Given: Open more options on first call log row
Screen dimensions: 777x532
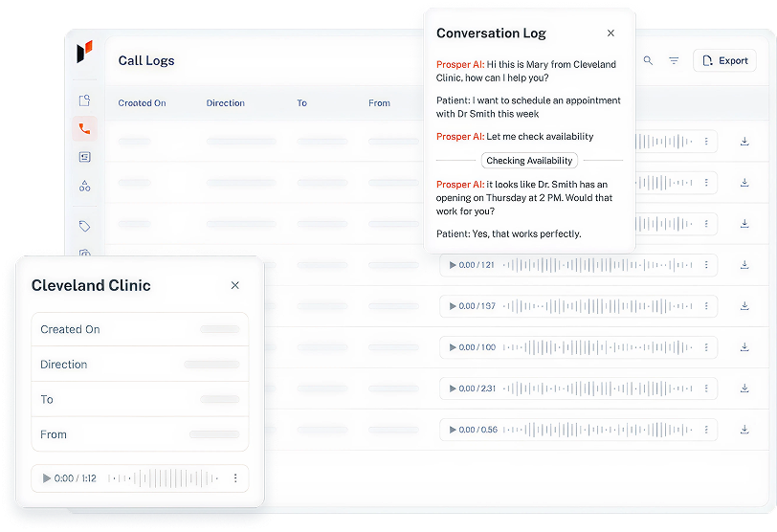Looking at the screenshot, I should (706, 142).
